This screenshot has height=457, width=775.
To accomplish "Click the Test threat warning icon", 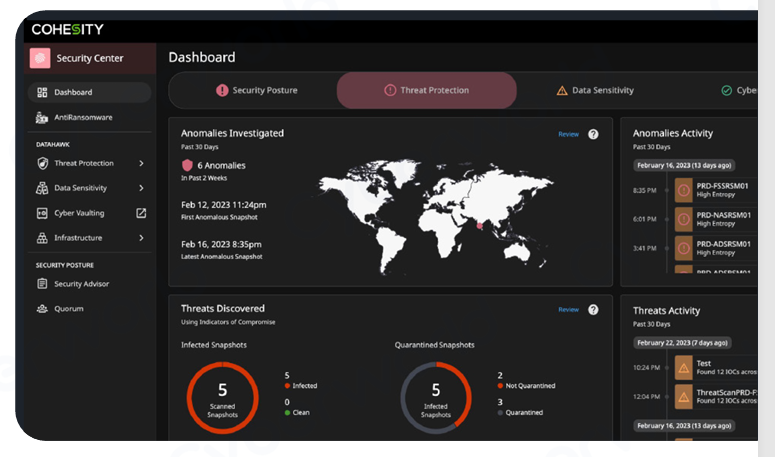I will pos(684,368).
